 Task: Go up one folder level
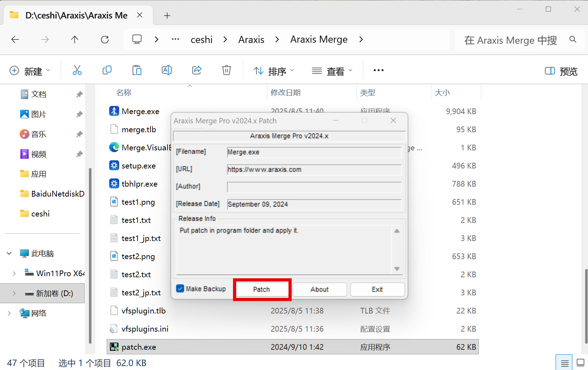click(x=74, y=39)
